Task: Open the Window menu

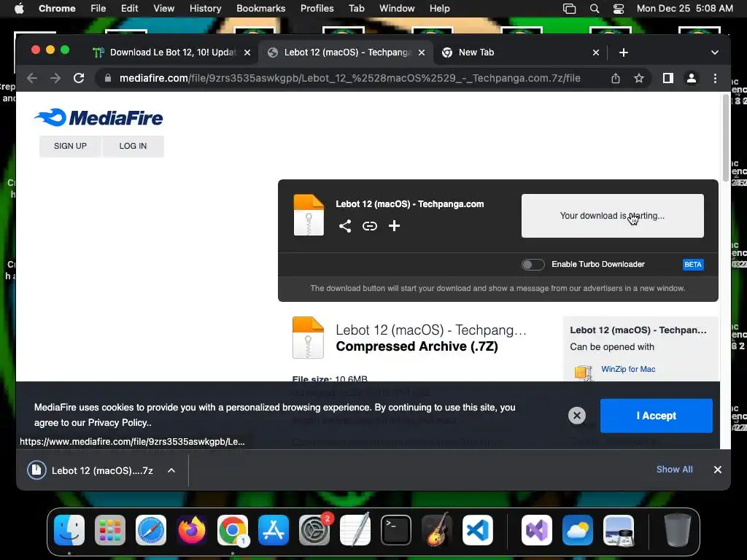Action: point(397,9)
